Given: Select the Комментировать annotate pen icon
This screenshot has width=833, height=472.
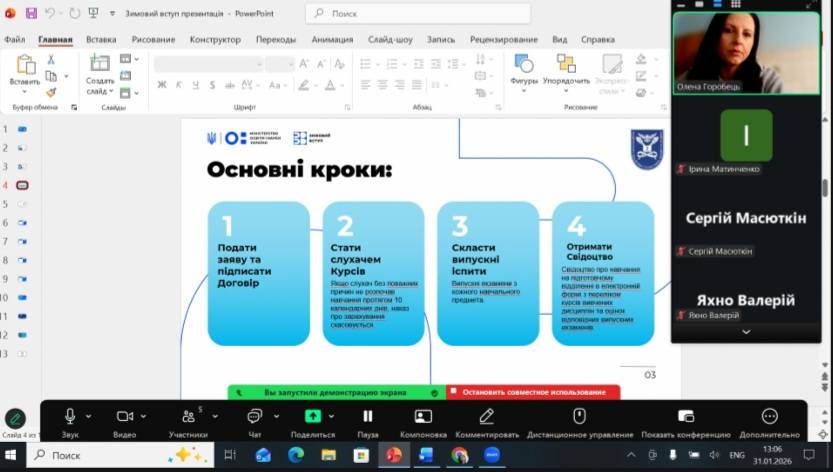Looking at the screenshot, I should pos(487,416).
